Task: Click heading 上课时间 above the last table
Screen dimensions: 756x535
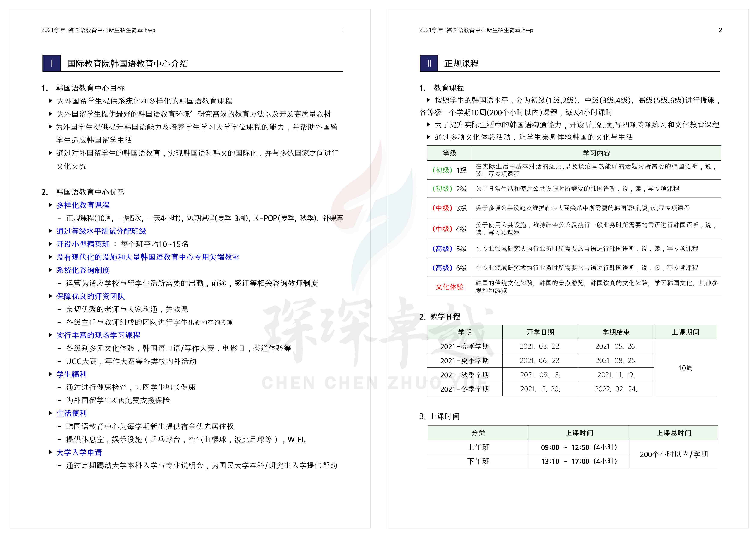Action: coord(444,416)
